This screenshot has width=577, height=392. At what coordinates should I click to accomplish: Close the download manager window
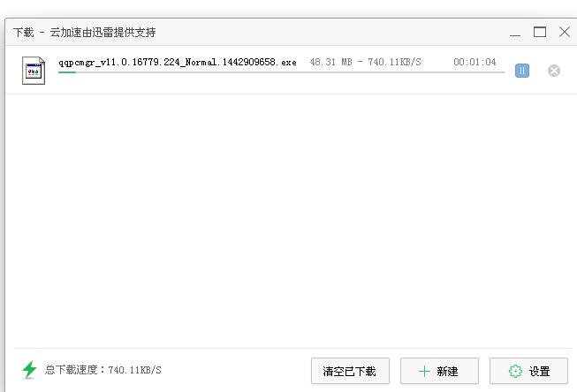click(565, 32)
